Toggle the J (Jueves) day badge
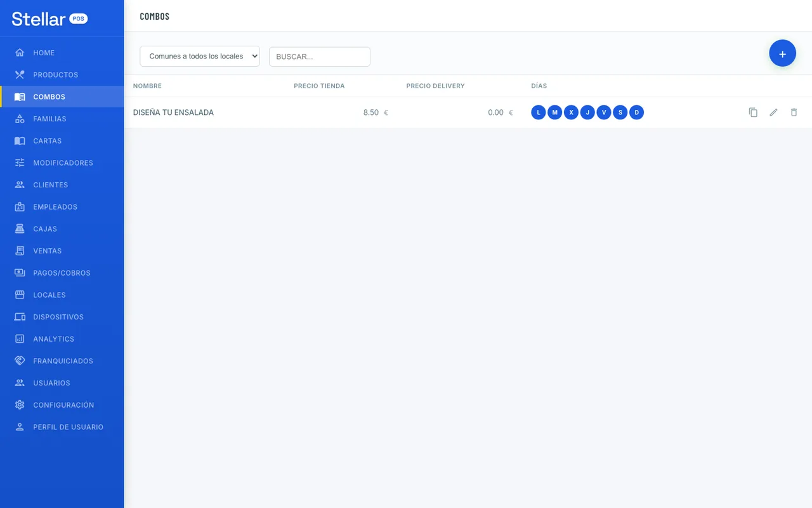 [587, 112]
